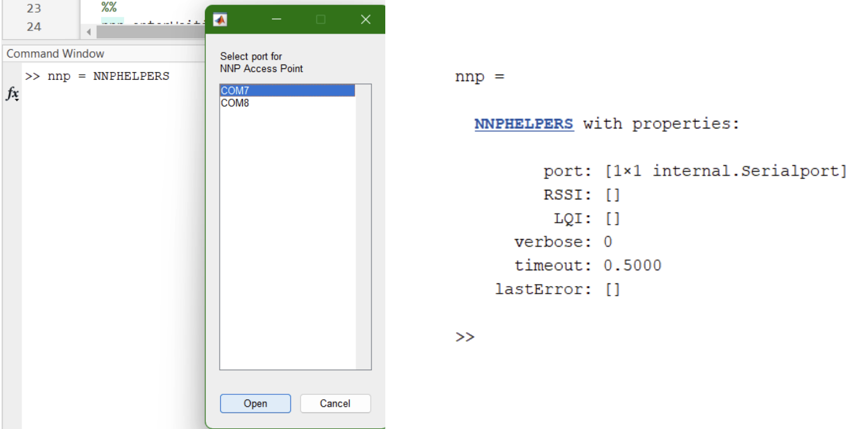Click the Open button
This screenshot has height=429, width=868.
[256, 404]
